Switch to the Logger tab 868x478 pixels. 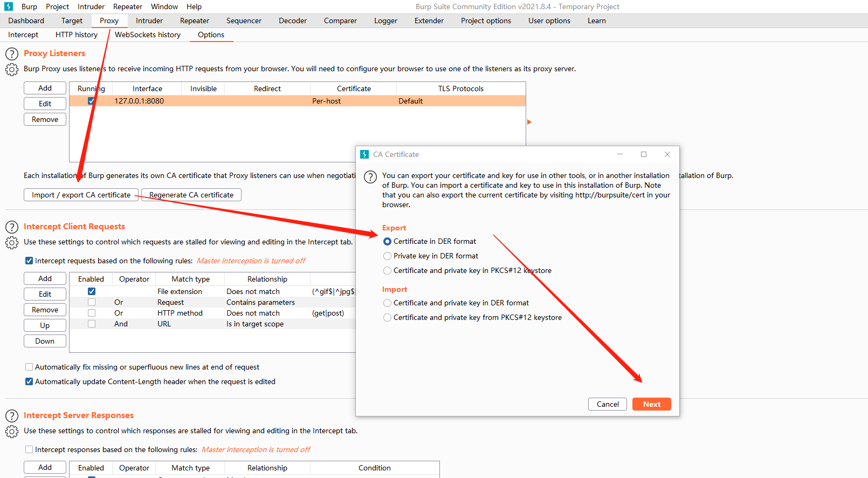point(386,21)
